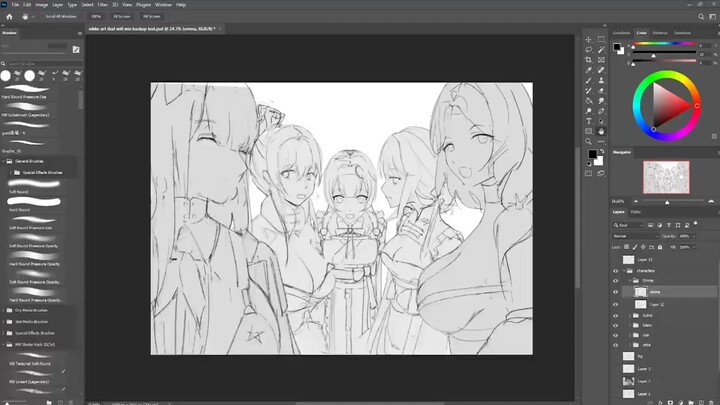Open the layer filter Kind dropdown

click(634, 225)
